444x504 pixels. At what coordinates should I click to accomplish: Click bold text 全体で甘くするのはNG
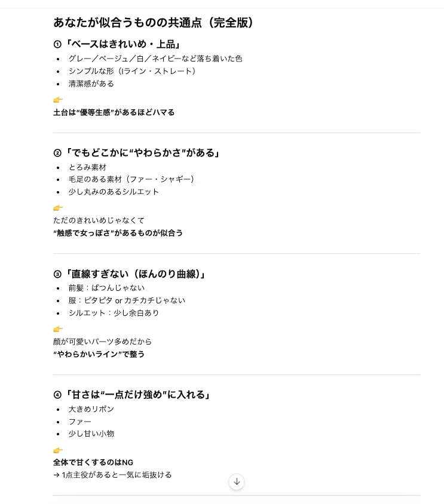pyautogui.click(x=93, y=462)
